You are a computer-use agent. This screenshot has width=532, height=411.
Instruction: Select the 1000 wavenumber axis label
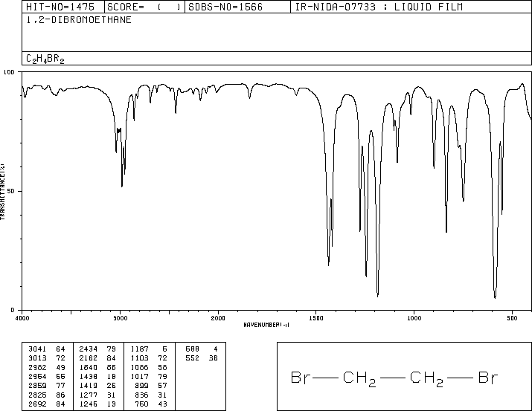tap(414, 318)
